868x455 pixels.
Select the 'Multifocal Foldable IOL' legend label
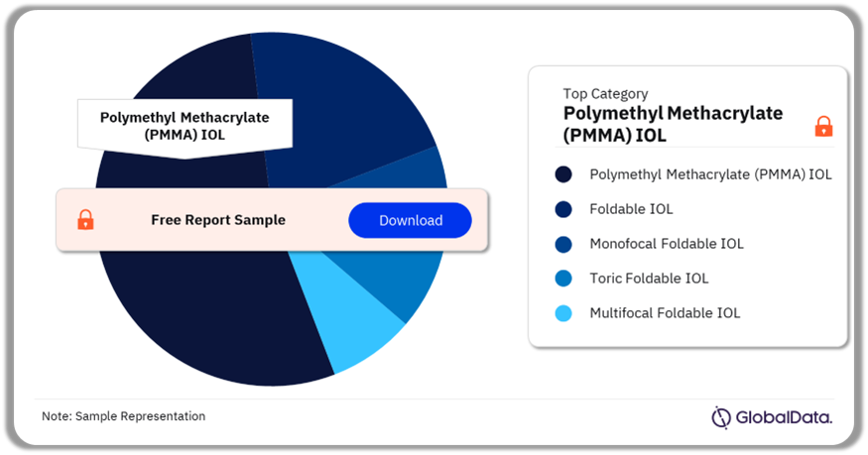[665, 313]
